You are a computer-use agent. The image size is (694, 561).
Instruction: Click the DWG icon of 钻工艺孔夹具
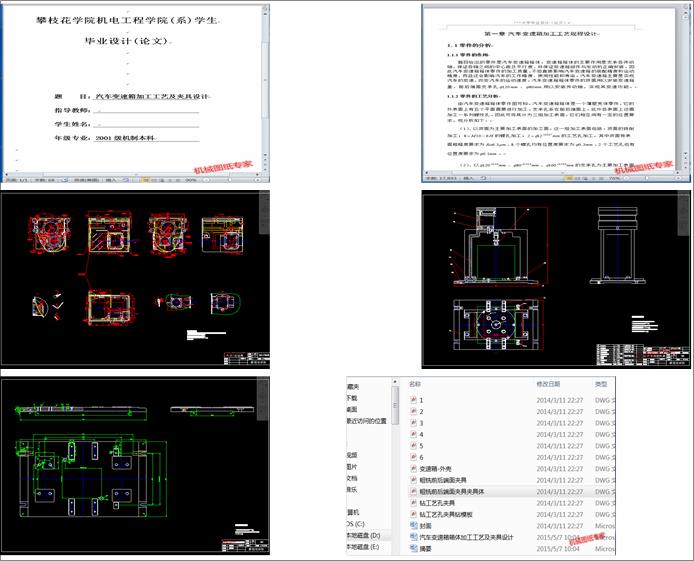tap(414, 503)
